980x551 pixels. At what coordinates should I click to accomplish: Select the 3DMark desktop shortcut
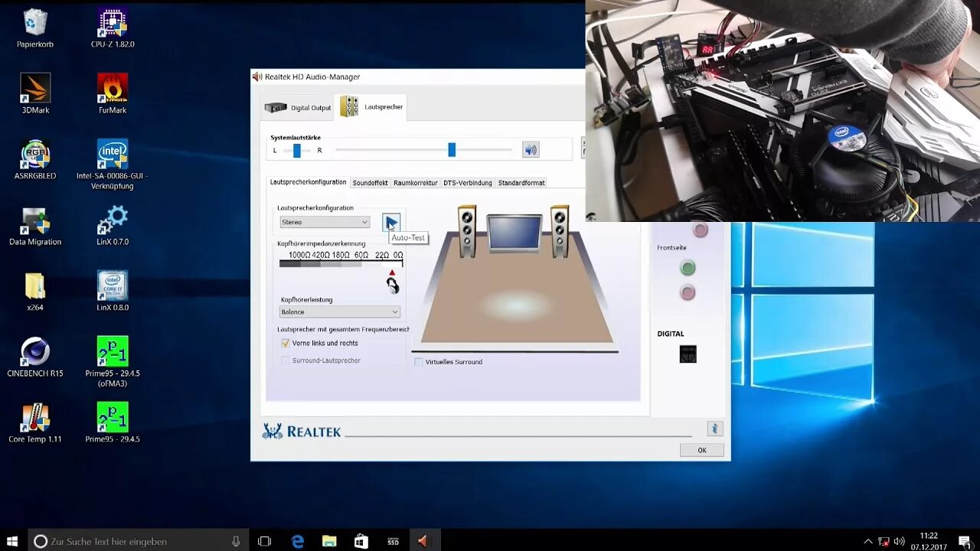35,88
